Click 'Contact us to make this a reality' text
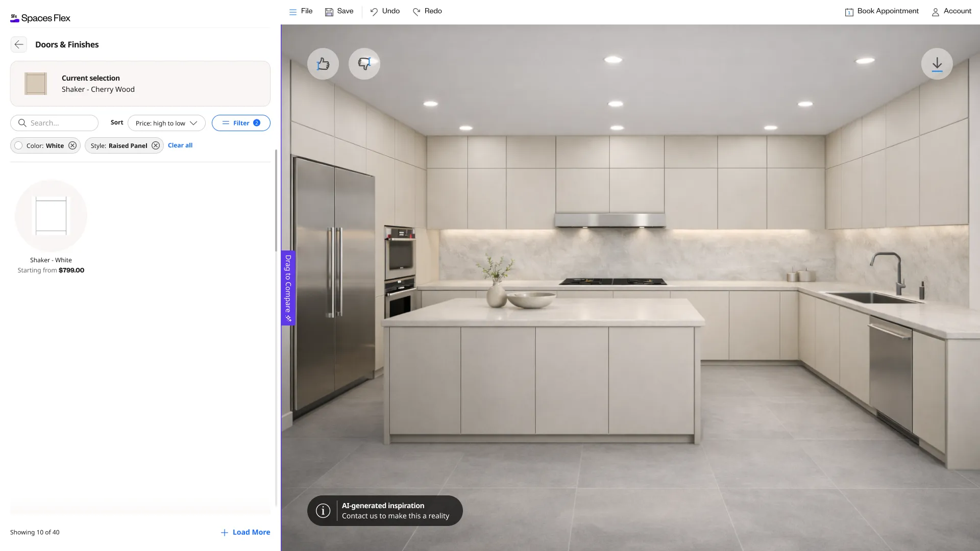Image resolution: width=980 pixels, height=551 pixels. [x=396, y=516]
